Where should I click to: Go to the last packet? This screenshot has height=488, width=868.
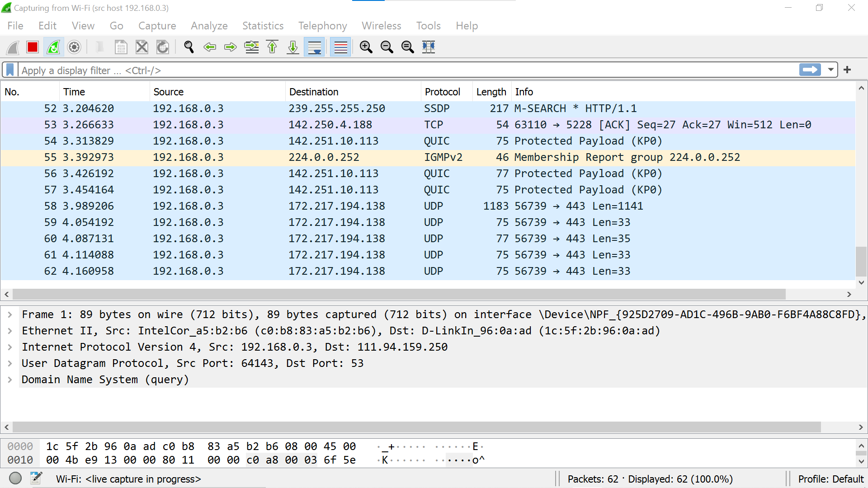tap(293, 47)
